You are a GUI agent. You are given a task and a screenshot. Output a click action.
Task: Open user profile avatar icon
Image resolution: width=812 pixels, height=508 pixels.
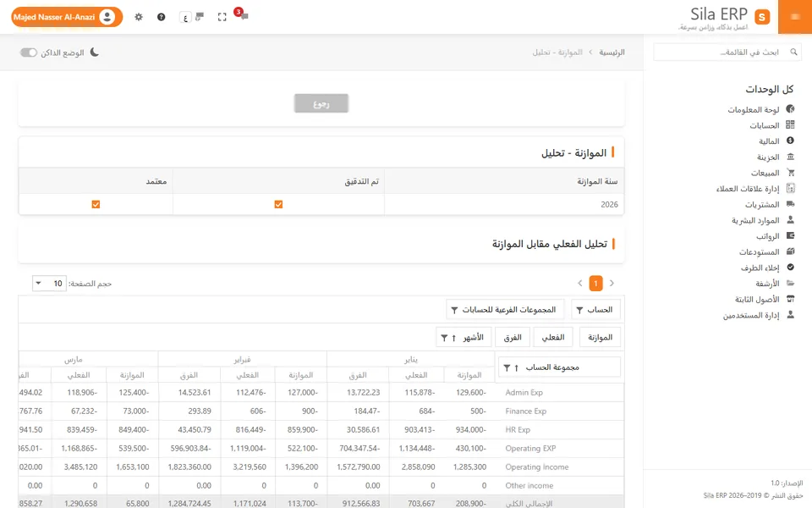pos(107,17)
